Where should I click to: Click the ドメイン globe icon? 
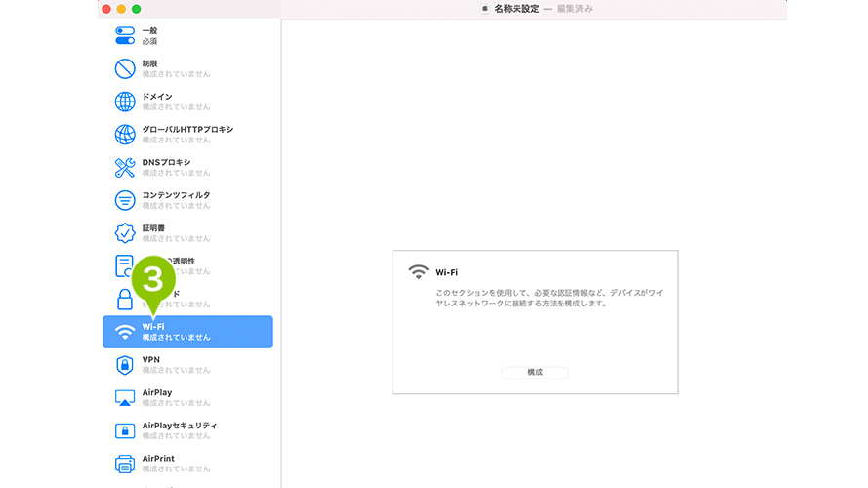pyautogui.click(x=125, y=102)
